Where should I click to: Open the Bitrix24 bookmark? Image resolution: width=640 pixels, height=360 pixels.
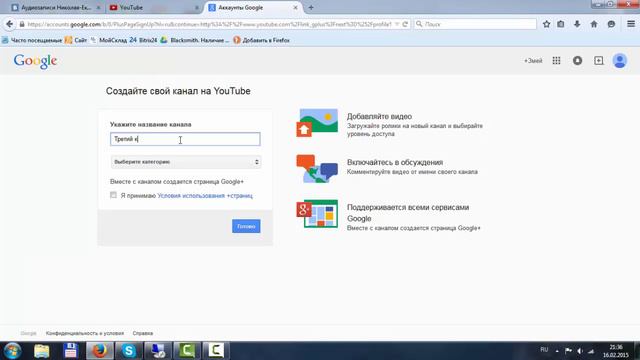[143, 40]
